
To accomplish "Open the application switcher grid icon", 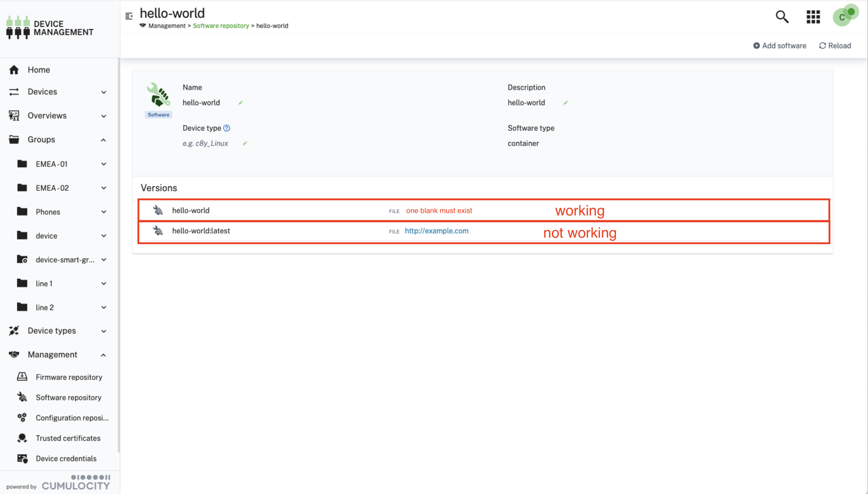I will pos(813,17).
